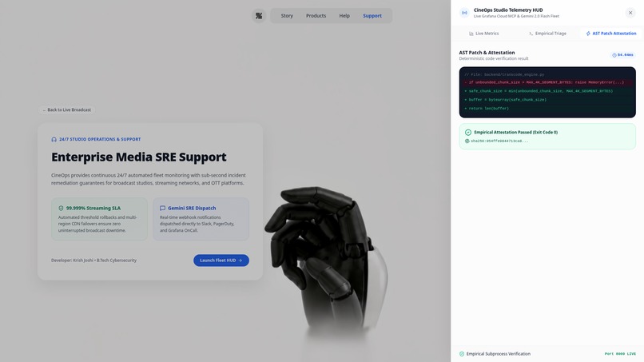Open the Story navigation item

pyautogui.click(x=287, y=16)
